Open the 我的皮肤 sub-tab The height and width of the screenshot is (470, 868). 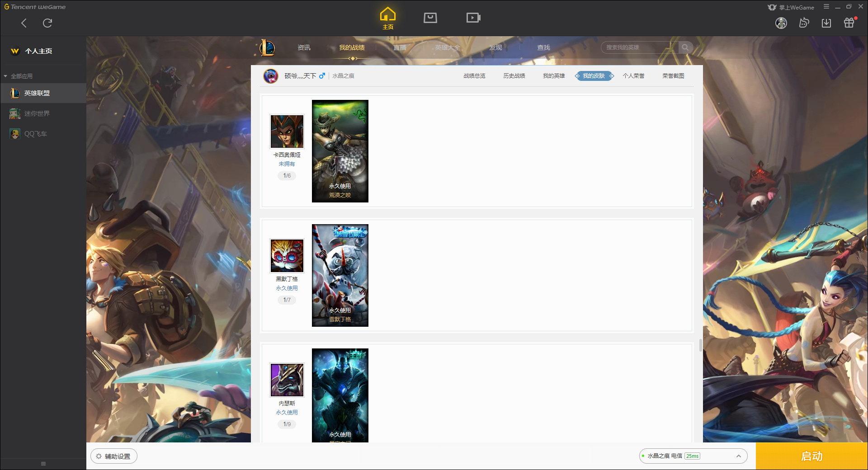pos(594,76)
